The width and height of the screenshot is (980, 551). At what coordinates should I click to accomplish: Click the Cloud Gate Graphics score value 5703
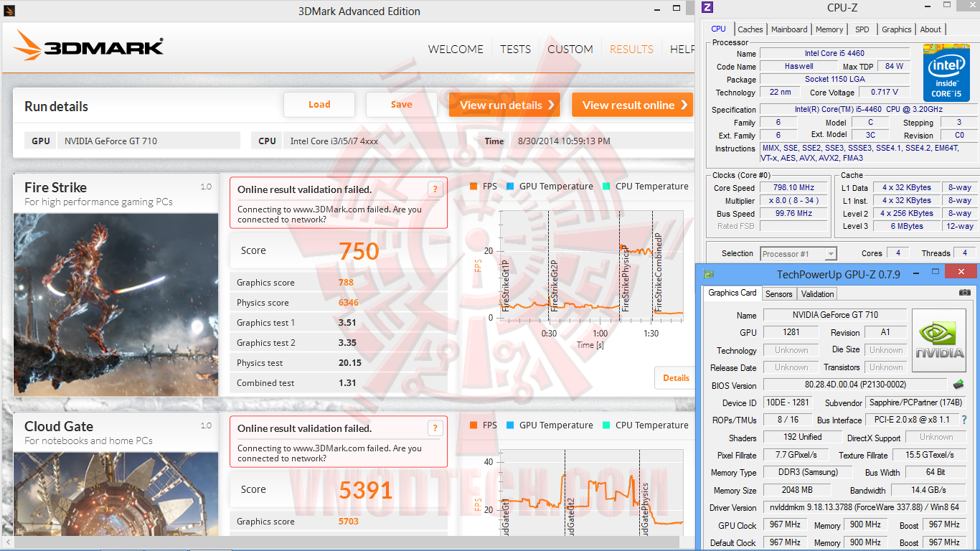click(349, 522)
